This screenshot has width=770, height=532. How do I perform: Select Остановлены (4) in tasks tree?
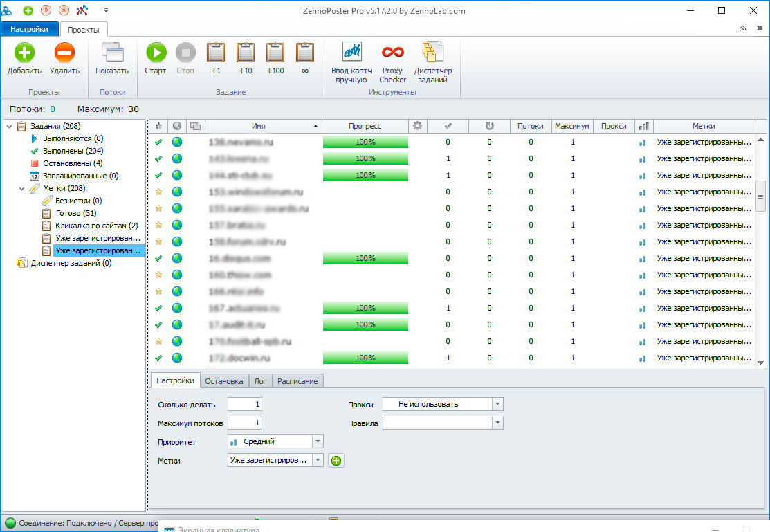tap(72, 163)
